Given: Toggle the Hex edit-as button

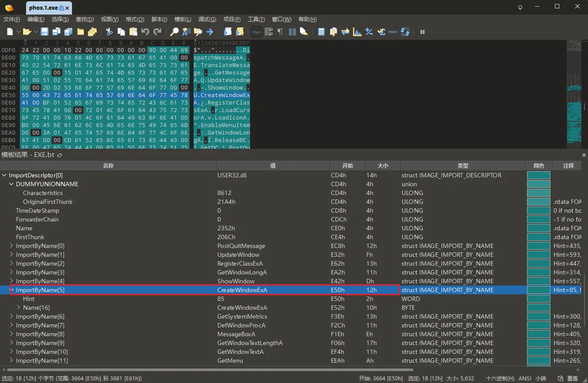Looking at the screenshot, I should [257, 32].
